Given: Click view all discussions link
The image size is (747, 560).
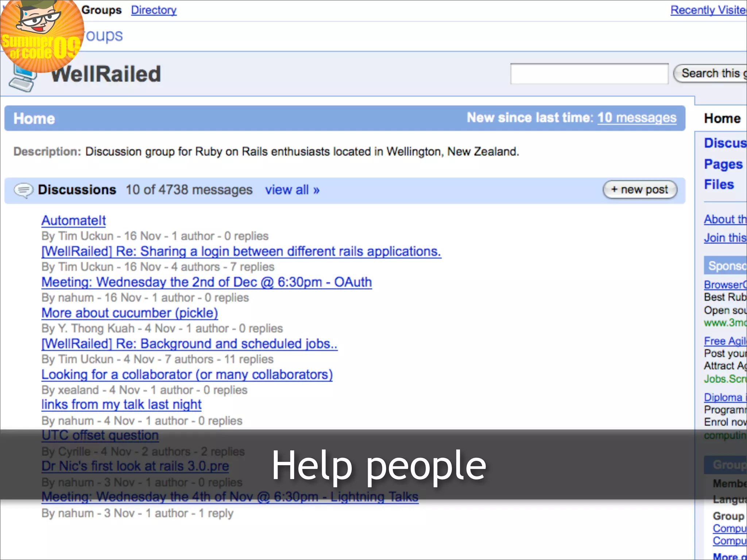Looking at the screenshot, I should click(x=292, y=190).
